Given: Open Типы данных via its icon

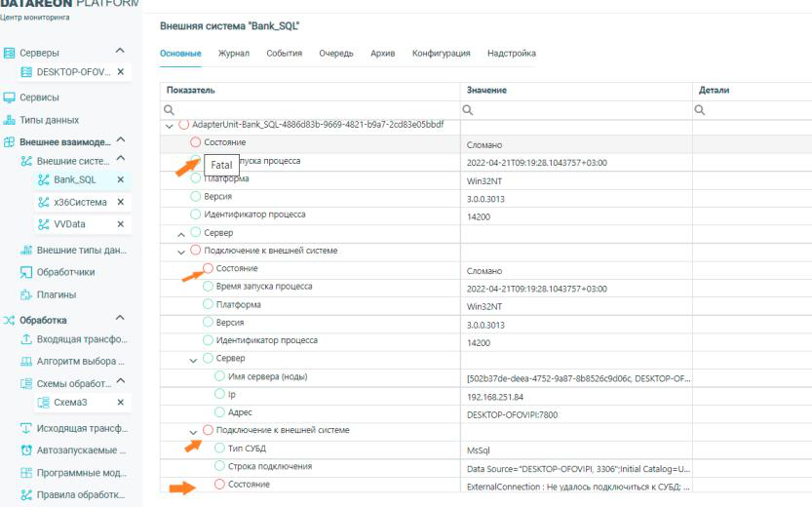Looking at the screenshot, I should pos(11,120).
